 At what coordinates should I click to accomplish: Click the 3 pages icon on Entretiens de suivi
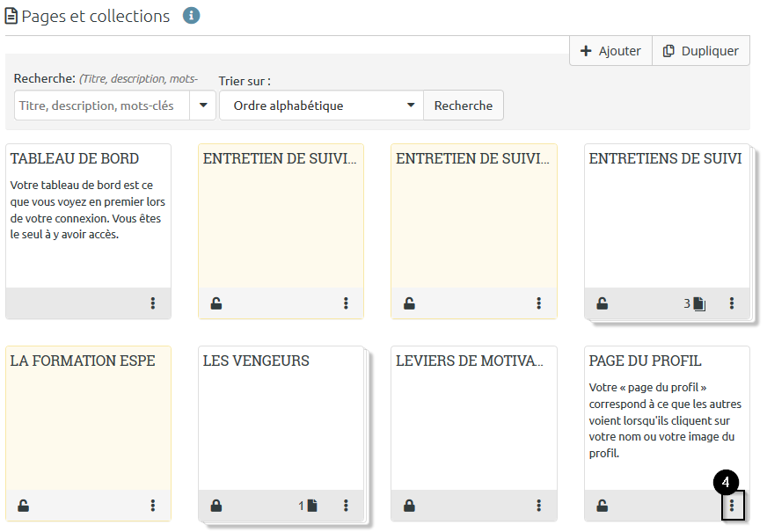pos(699,304)
